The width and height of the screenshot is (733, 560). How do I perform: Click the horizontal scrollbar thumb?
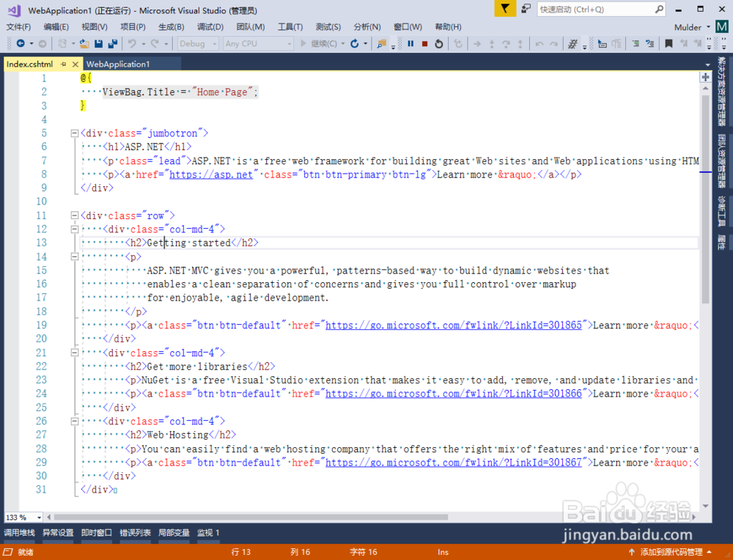(251, 517)
